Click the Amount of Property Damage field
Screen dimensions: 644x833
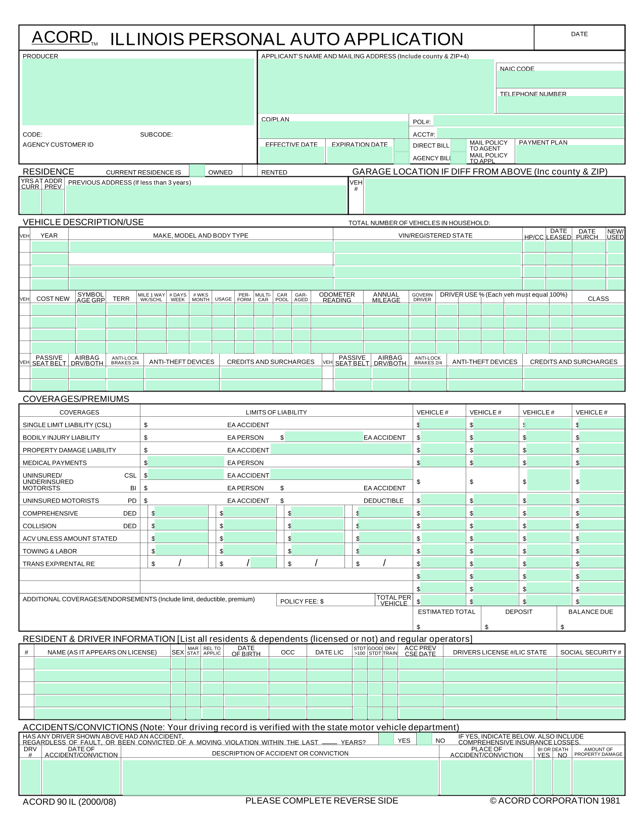599,777
